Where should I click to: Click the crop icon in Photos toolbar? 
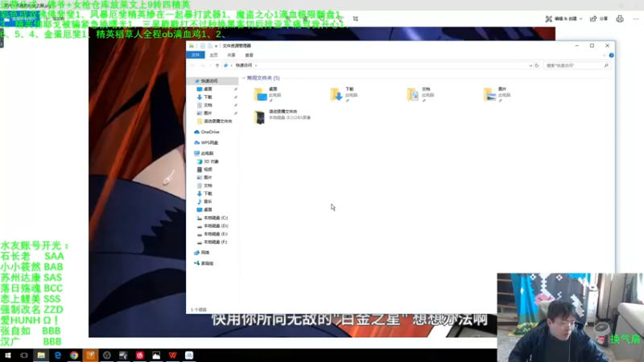point(356,19)
